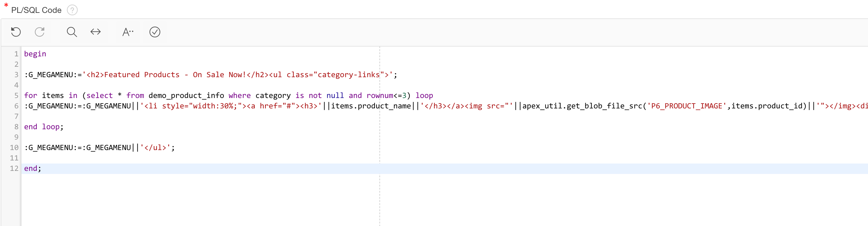Click 'end loop;' on line 8
The width and height of the screenshot is (868, 226).
pyautogui.click(x=44, y=127)
